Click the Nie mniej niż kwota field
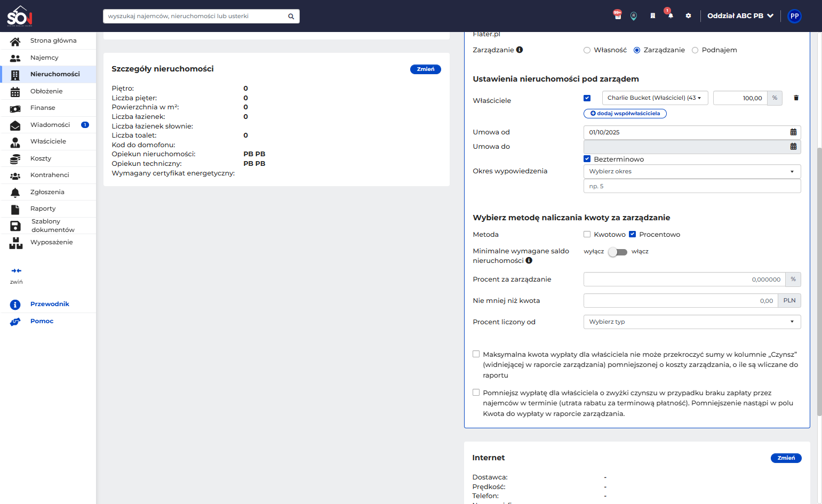The image size is (822, 504). 681,301
